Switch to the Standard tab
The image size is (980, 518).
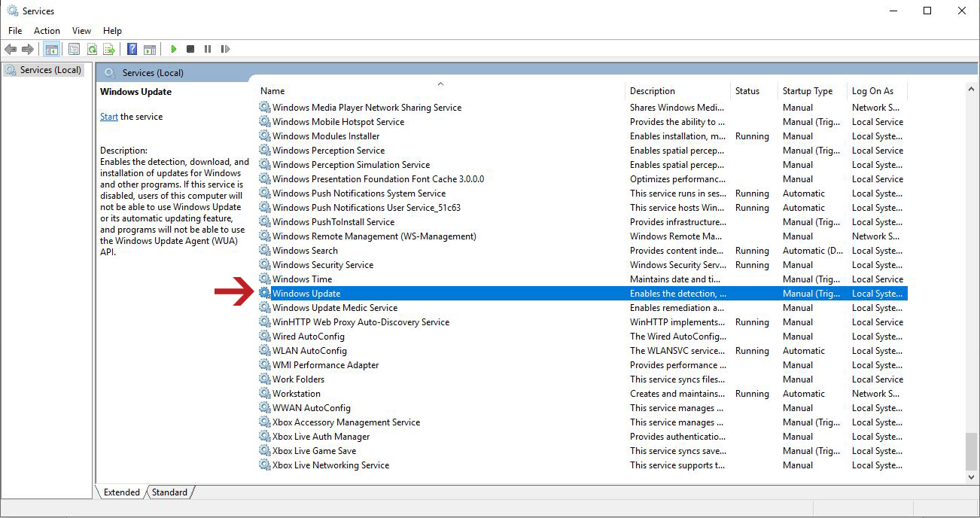(169, 492)
